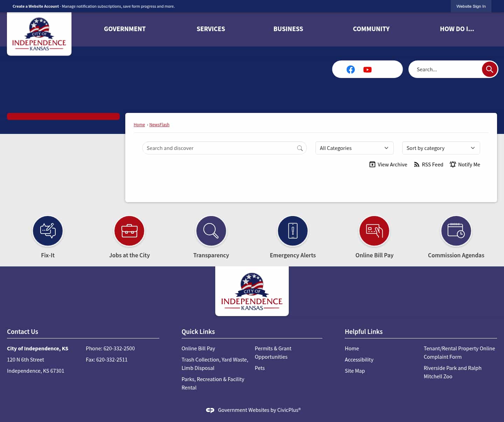Screen dimensions: 504x422
Task: Click the View Archive text link
Action: [392, 164]
